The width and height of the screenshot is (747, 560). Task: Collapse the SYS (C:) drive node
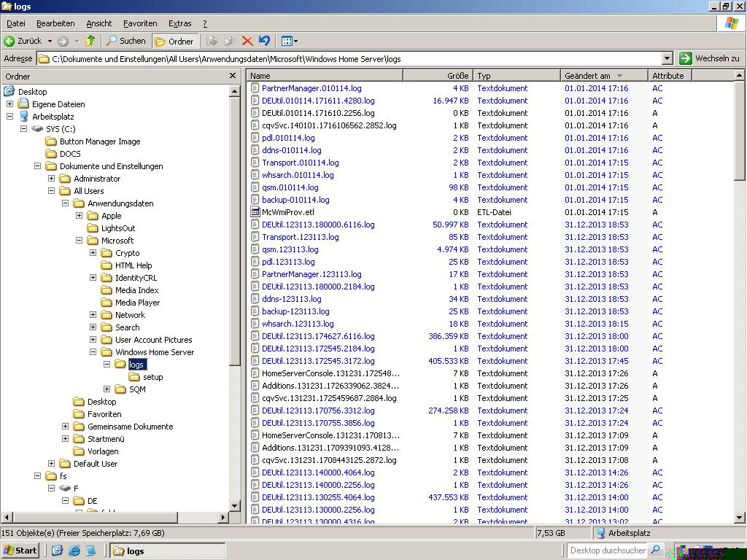coord(23,128)
